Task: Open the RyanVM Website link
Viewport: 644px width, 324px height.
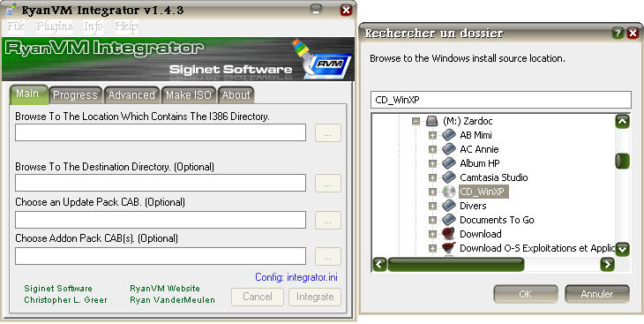Action: point(165,289)
